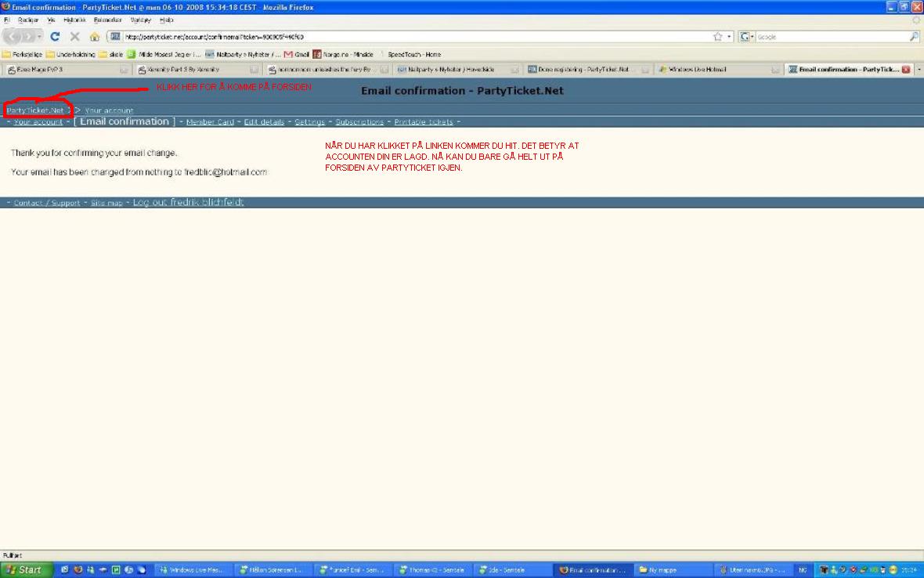Viewport: 924px width, 578px height.
Task: Click the browser Back arrow button
Action: point(12,37)
